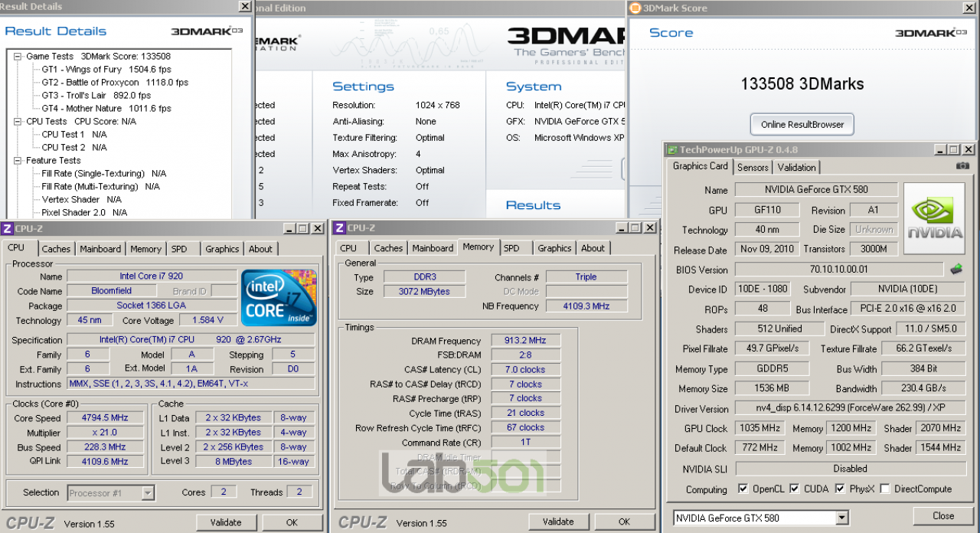Toggle the DirectCompute checkbox in GPU-Z
The height and width of the screenshot is (533, 980).
pyautogui.click(x=885, y=489)
